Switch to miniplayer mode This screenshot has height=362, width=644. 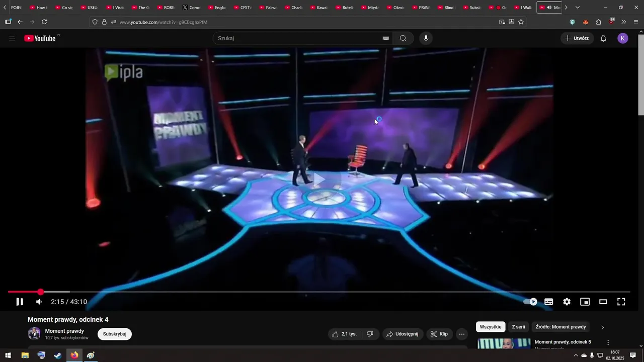(585, 302)
